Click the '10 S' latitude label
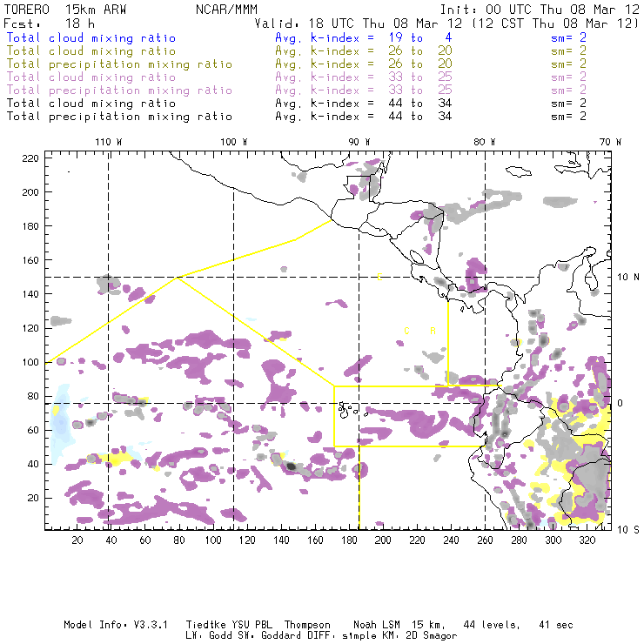This screenshot has width=644, height=644. pyautogui.click(x=628, y=530)
